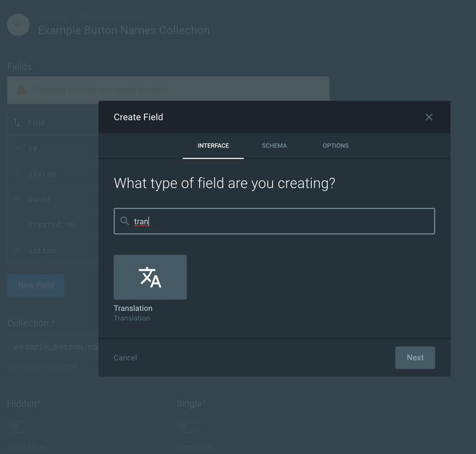Click the Next button
The height and width of the screenshot is (454, 476).
tap(415, 357)
